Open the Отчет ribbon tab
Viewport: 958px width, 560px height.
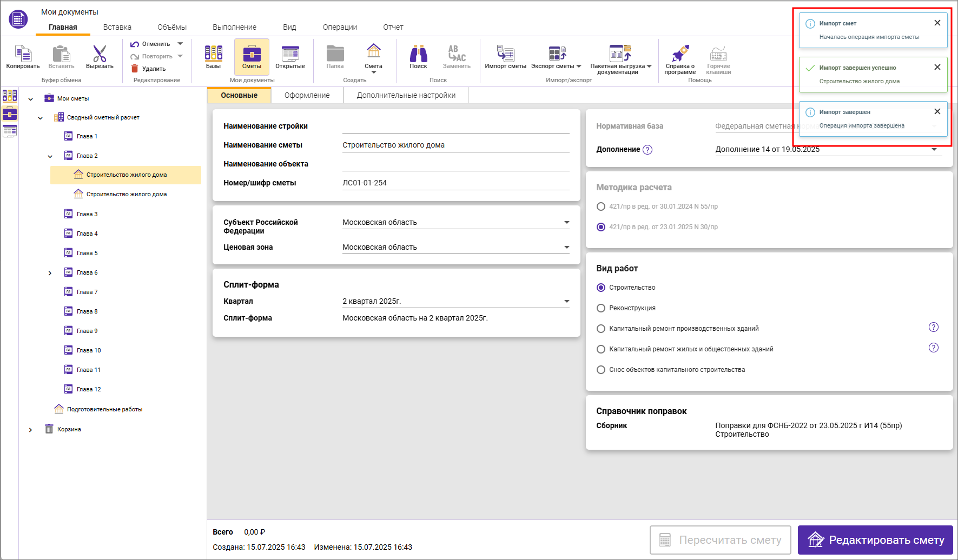pos(393,27)
